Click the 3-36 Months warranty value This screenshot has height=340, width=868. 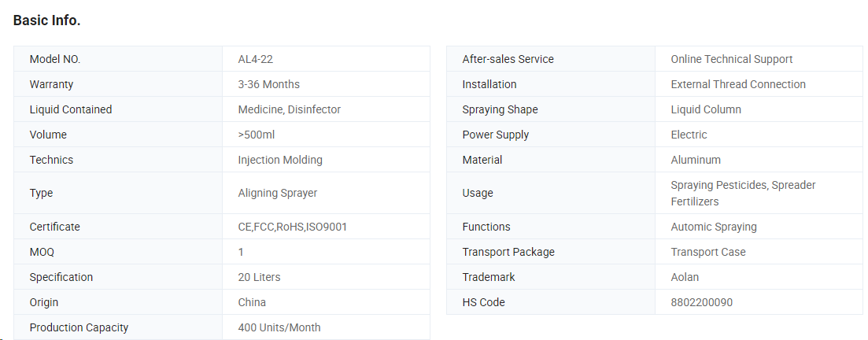(x=268, y=84)
